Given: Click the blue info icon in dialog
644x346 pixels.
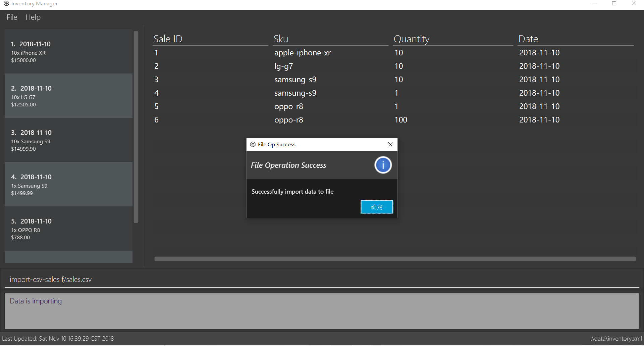Looking at the screenshot, I should 383,165.
